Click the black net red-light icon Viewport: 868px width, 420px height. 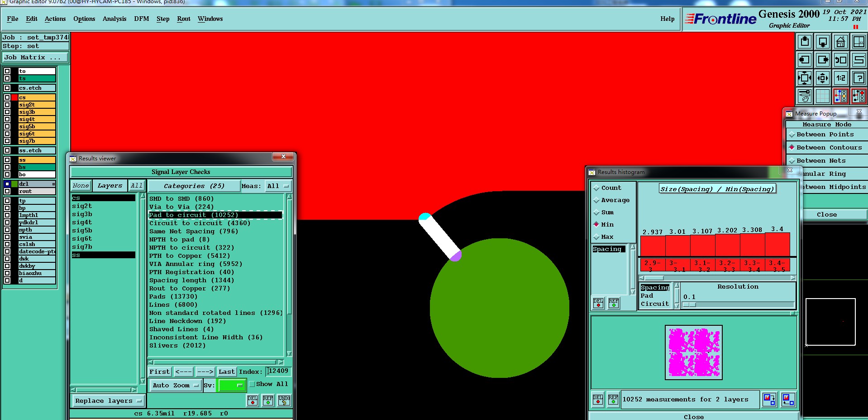coord(859,96)
